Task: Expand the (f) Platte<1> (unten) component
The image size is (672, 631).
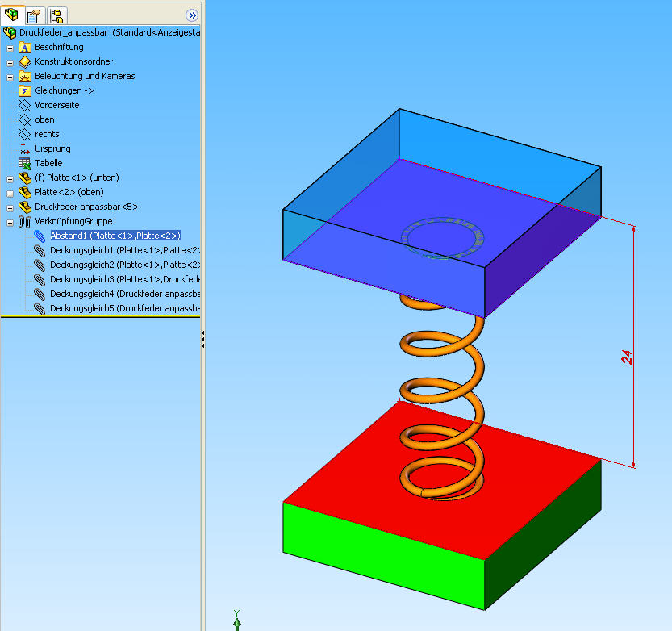Action: click(10, 179)
